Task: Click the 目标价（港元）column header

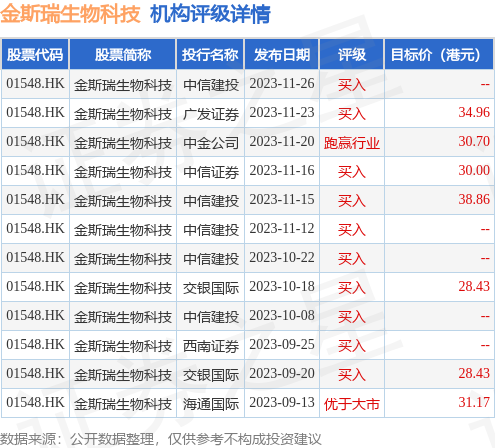Action: click(439, 54)
